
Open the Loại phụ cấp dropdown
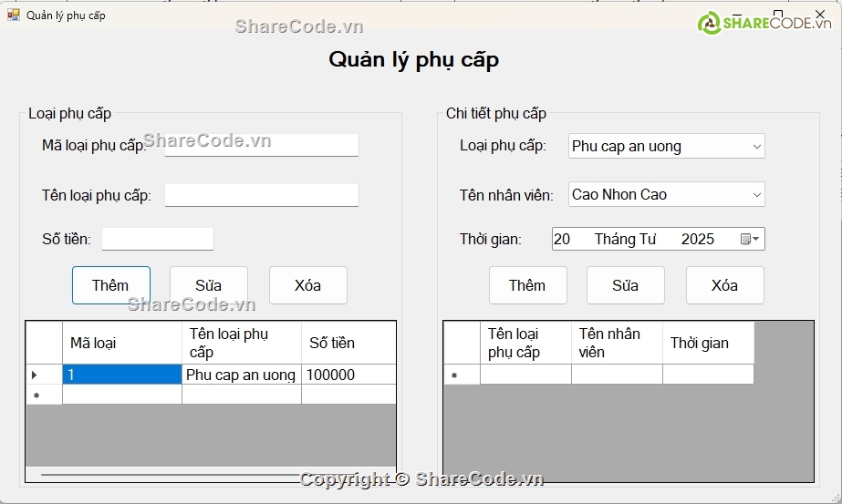point(667,146)
